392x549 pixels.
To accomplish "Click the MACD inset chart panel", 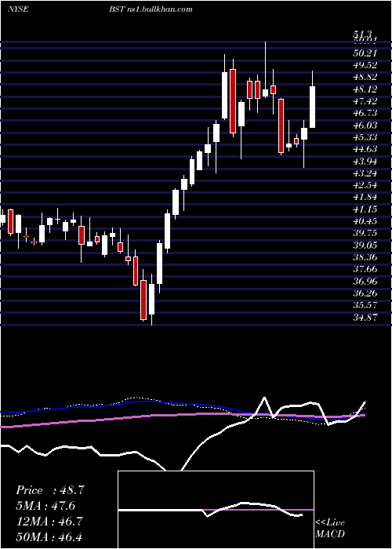I will 216,510.
